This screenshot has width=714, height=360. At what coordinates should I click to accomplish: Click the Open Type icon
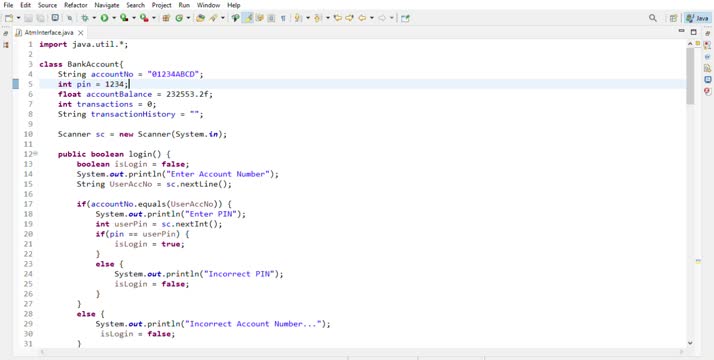pos(199,18)
